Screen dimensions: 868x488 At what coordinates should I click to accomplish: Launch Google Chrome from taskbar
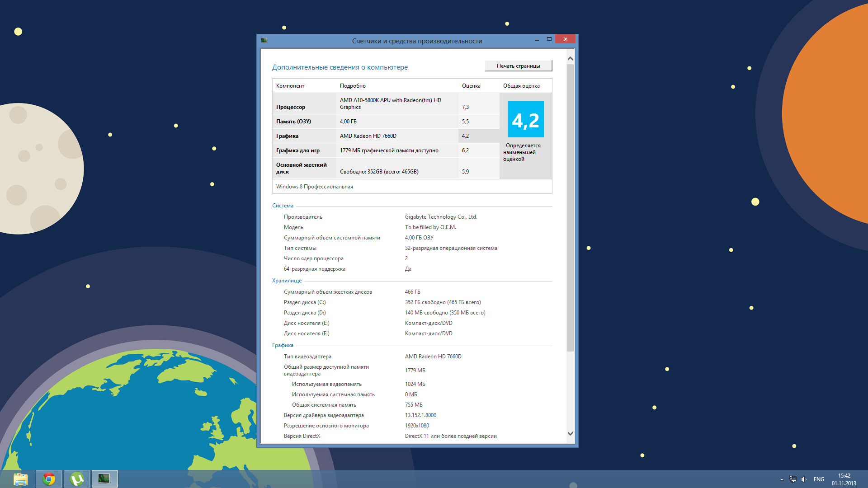tap(49, 479)
